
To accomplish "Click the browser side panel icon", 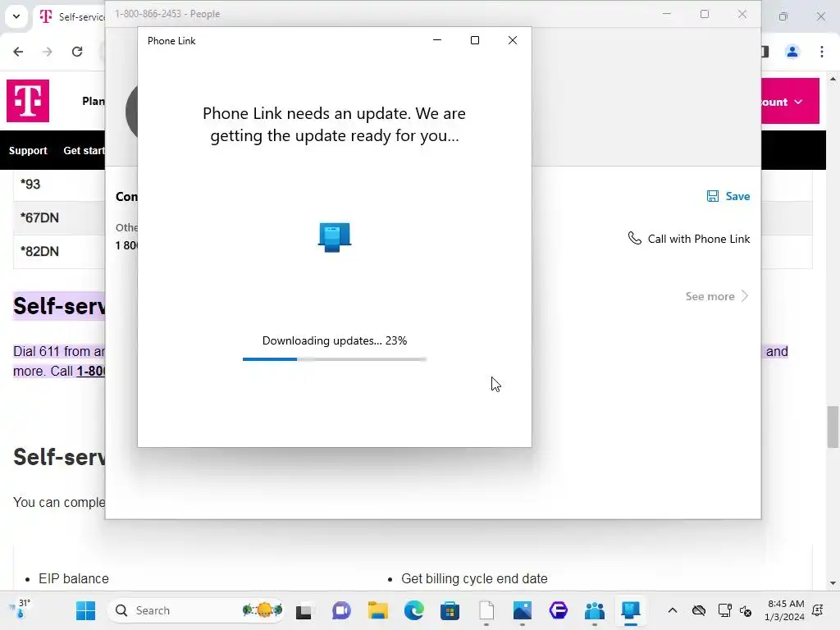I will coord(765,52).
